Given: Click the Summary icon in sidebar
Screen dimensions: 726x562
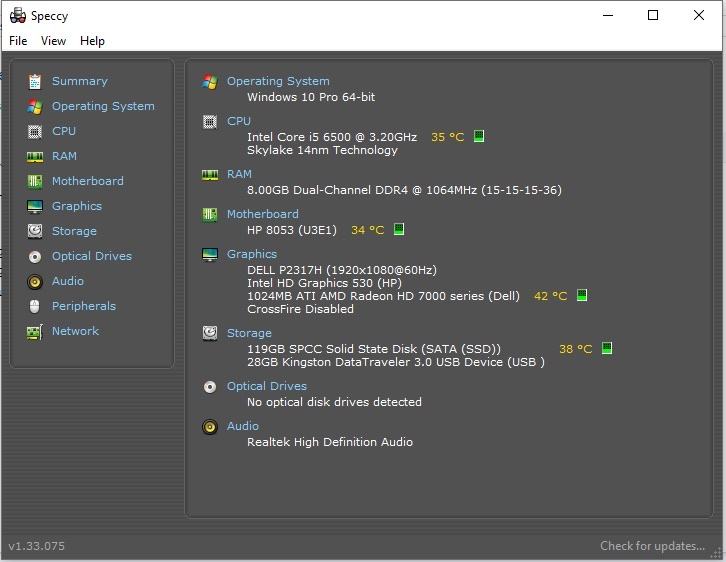Looking at the screenshot, I should (35, 81).
